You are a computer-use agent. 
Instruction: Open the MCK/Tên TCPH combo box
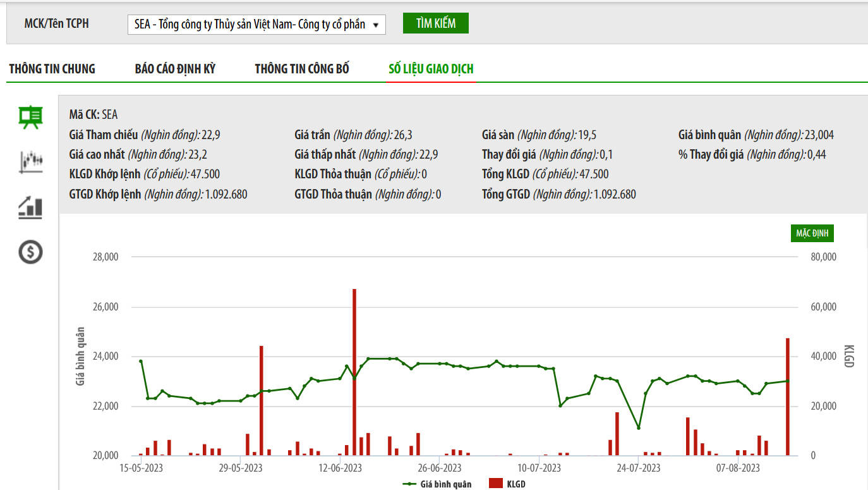[256, 25]
